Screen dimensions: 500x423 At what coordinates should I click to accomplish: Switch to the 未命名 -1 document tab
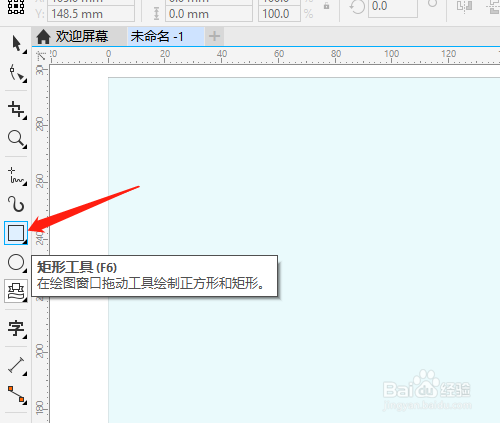pyautogui.click(x=166, y=36)
